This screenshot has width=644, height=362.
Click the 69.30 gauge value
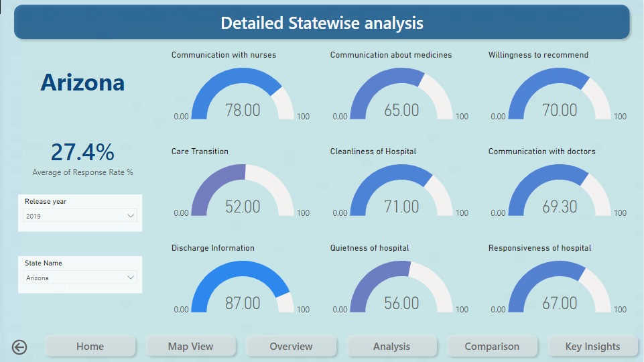[560, 206]
